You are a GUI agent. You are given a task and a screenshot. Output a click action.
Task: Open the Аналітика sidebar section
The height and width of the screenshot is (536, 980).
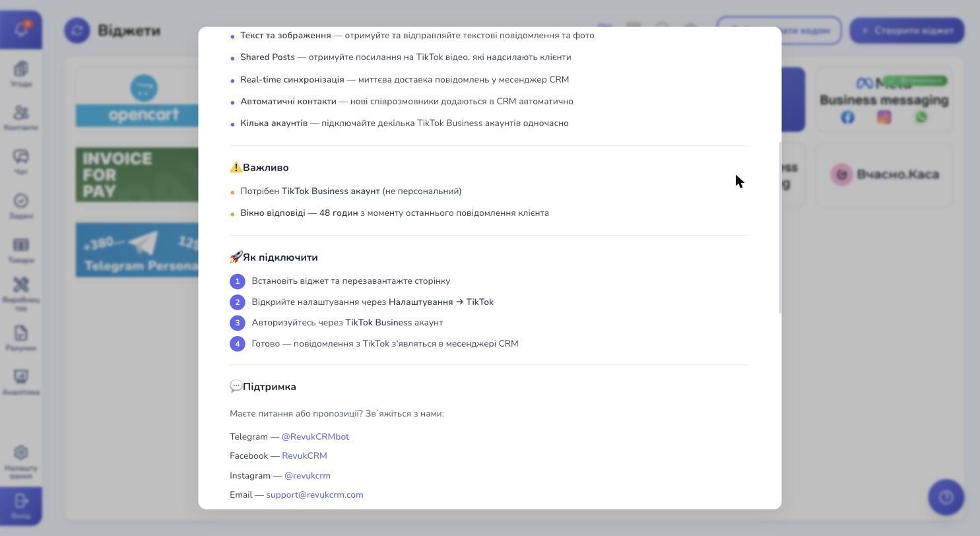click(x=20, y=382)
